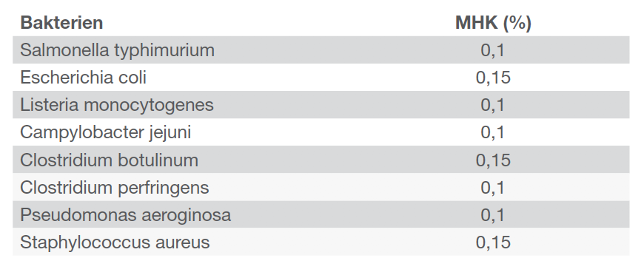The height and width of the screenshot is (275, 644).
Task: Click the MHK (%) column header
Action: pyautogui.click(x=493, y=23)
